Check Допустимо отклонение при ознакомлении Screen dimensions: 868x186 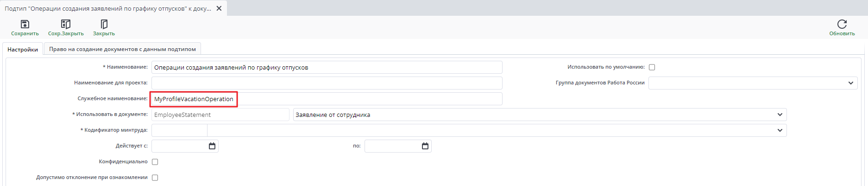pyautogui.click(x=155, y=178)
